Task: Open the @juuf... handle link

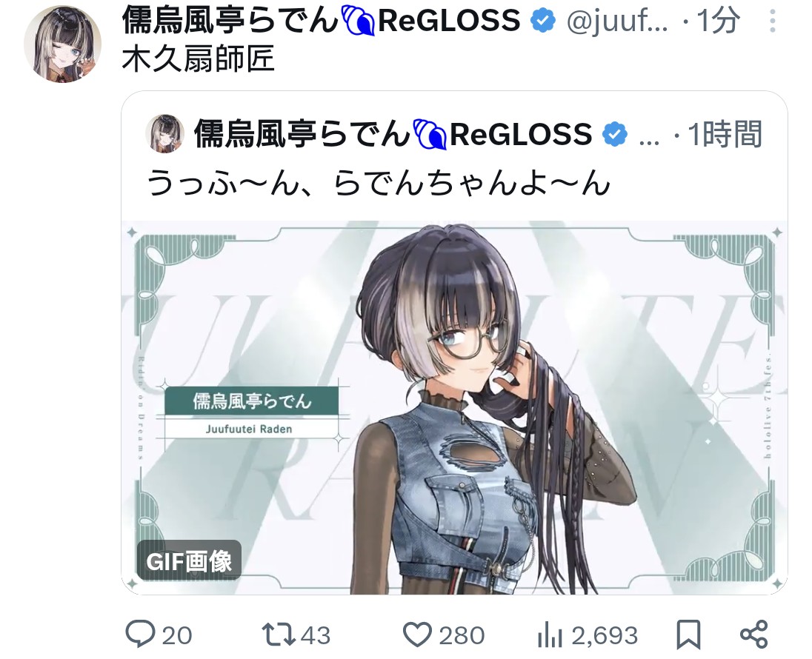Action: (618, 21)
